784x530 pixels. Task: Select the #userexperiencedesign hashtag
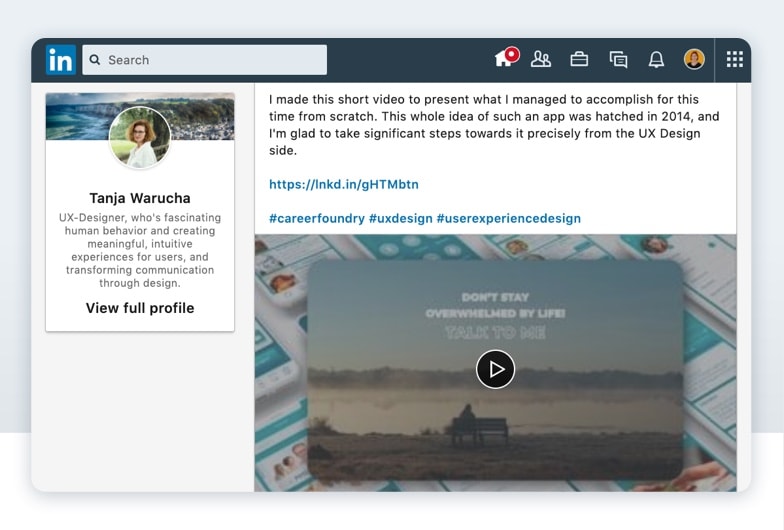click(508, 218)
